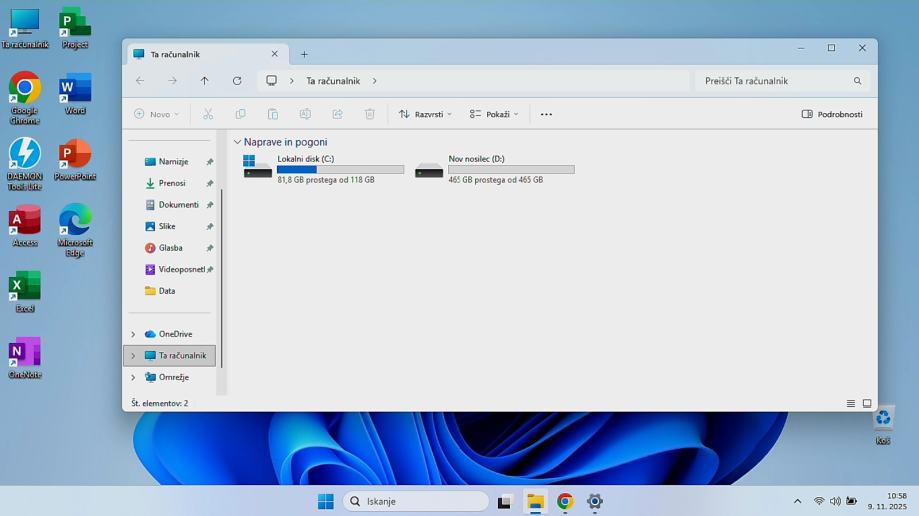This screenshot has height=516, width=919.
Task: Add a new Explorer tab
Action: (x=304, y=55)
